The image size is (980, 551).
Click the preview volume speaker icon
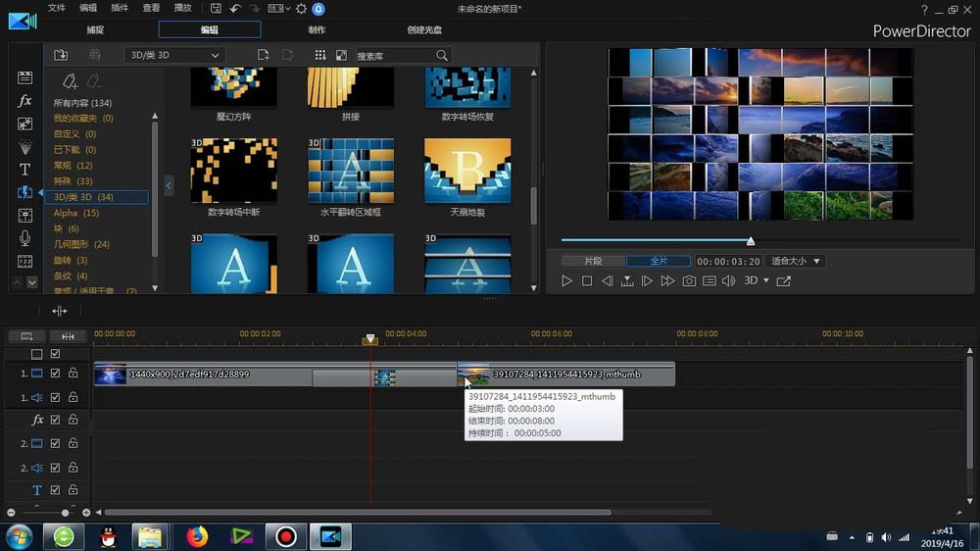coord(728,281)
